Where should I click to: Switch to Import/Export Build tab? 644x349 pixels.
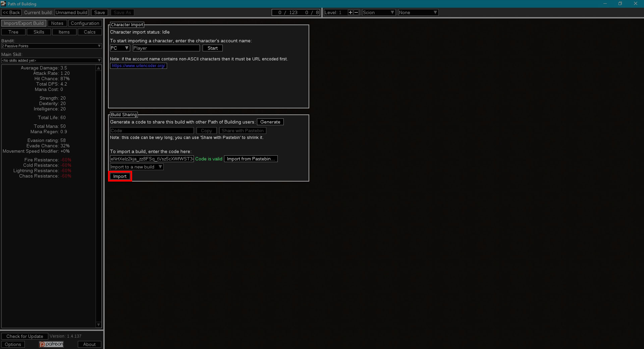(24, 23)
